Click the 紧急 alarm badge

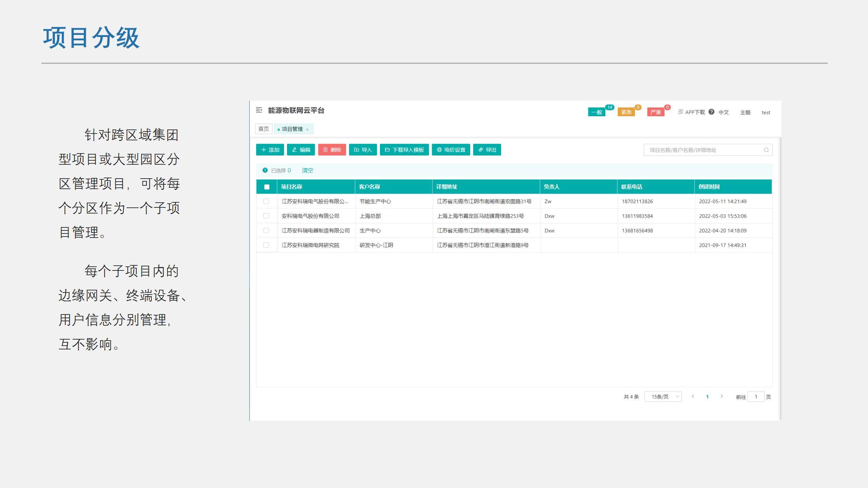626,112
